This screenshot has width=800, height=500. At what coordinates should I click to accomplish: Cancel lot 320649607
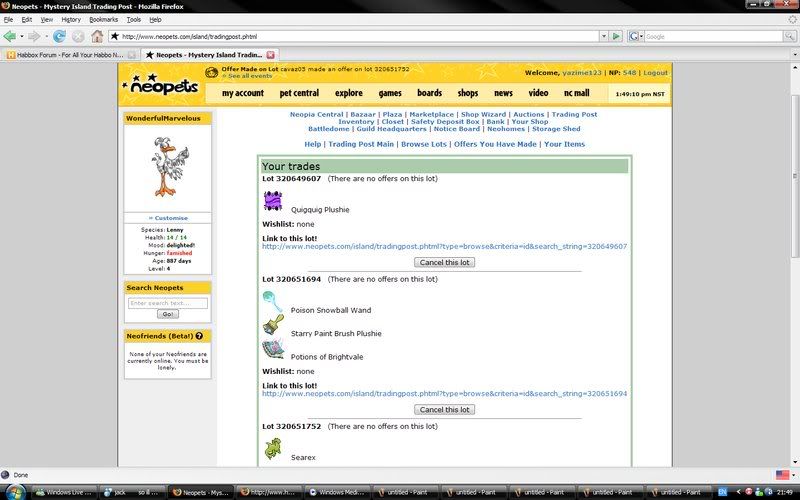[x=444, y=262]
